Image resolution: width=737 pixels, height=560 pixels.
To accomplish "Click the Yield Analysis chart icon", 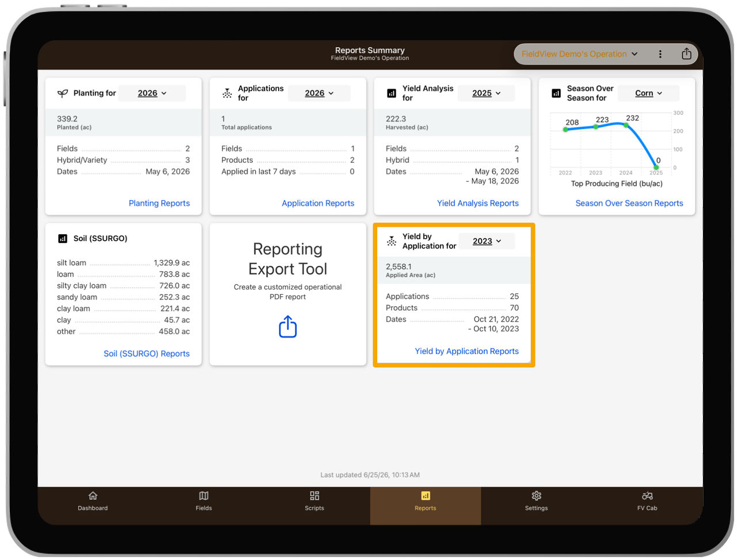I will (392, 93).
